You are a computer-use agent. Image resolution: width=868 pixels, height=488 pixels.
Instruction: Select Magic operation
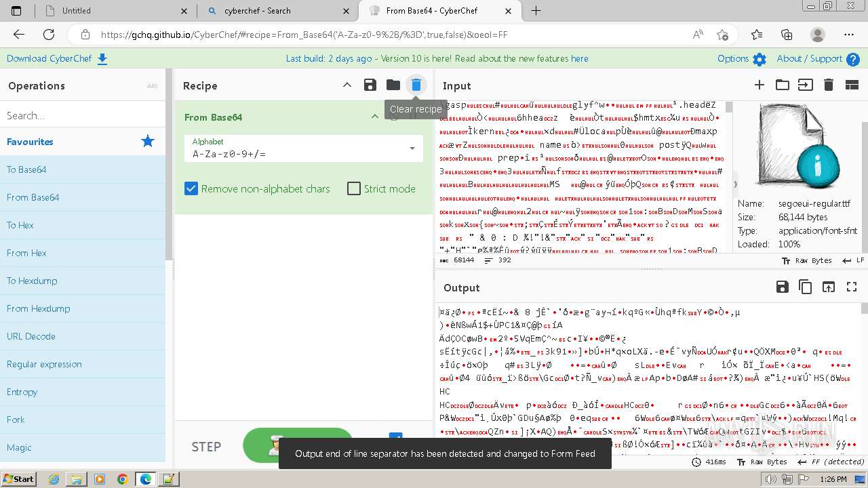point(83,447)
